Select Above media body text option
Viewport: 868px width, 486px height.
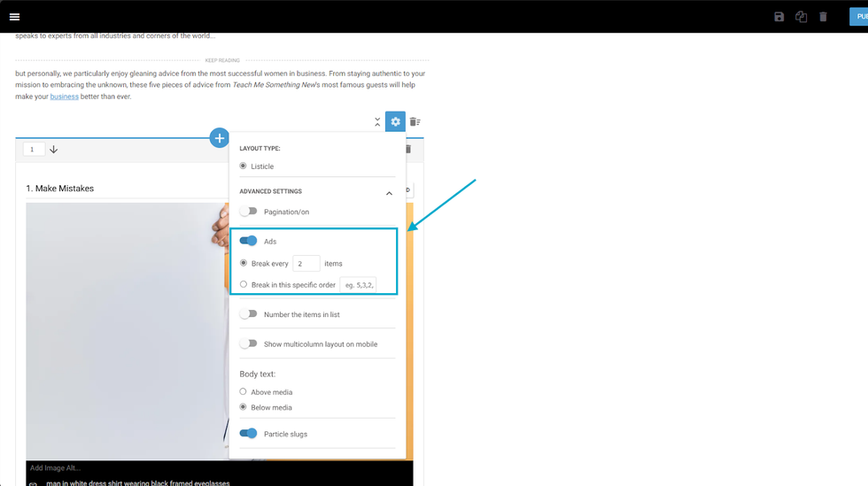tap(244, 392)
